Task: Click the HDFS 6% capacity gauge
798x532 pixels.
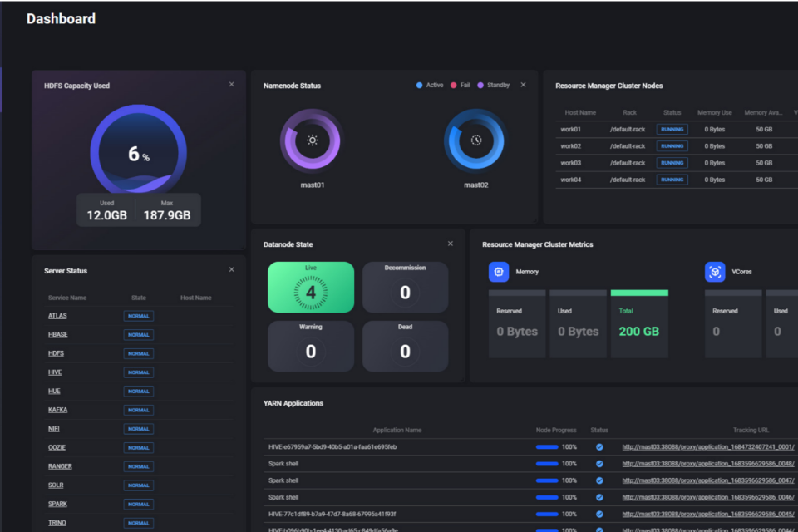Action: (139, 153)
